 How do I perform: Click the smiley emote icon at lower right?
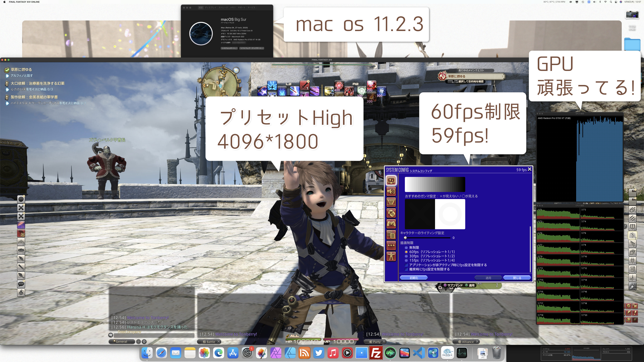pos(628,306)
